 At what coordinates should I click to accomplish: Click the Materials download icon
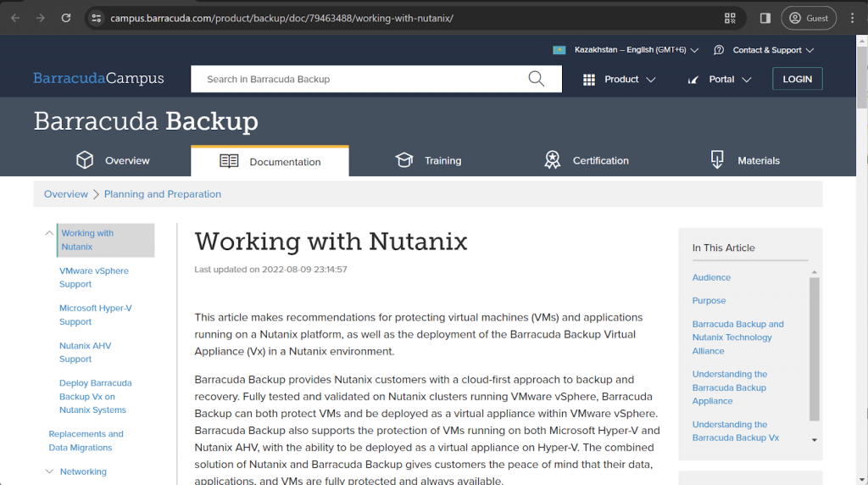pyautogui.click(x=717, y=160)
